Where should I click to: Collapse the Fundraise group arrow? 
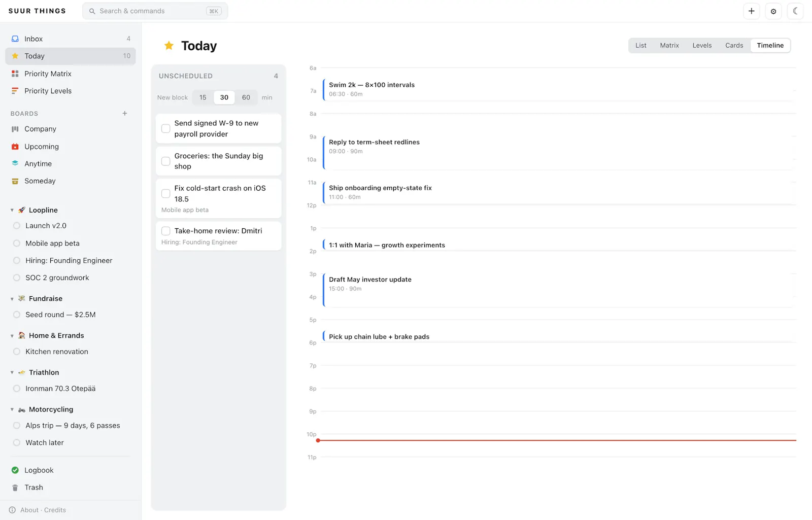[12, 299]
